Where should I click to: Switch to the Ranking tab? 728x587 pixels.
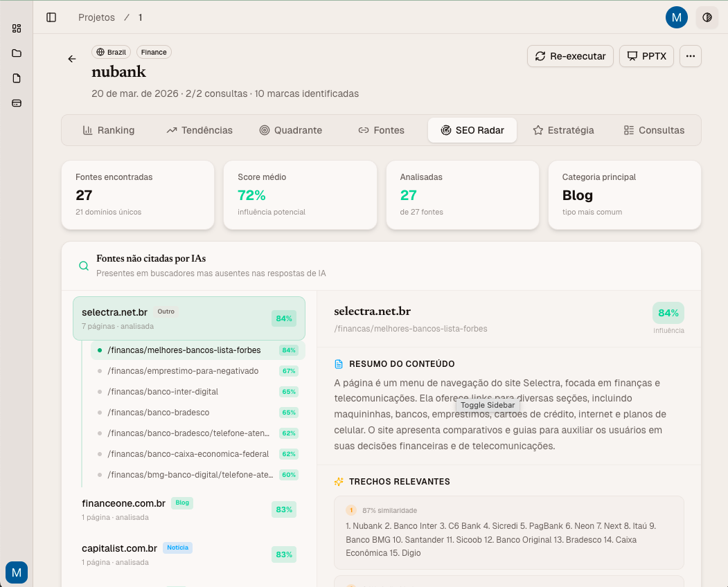108,130
